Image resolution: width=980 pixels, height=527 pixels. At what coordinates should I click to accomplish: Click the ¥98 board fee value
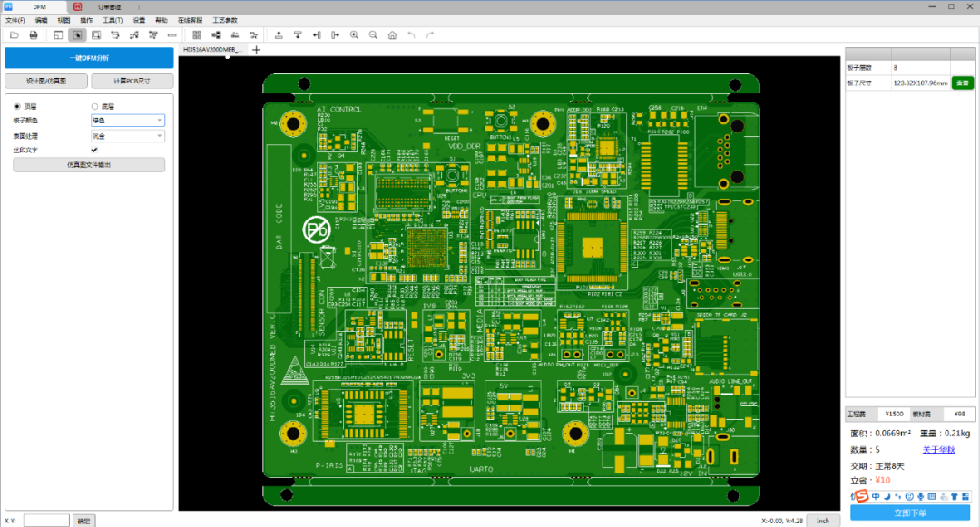[959, 414]
